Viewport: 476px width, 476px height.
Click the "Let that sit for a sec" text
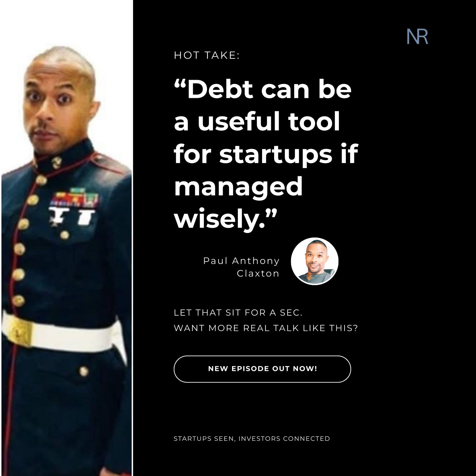[x=238, y=313]
